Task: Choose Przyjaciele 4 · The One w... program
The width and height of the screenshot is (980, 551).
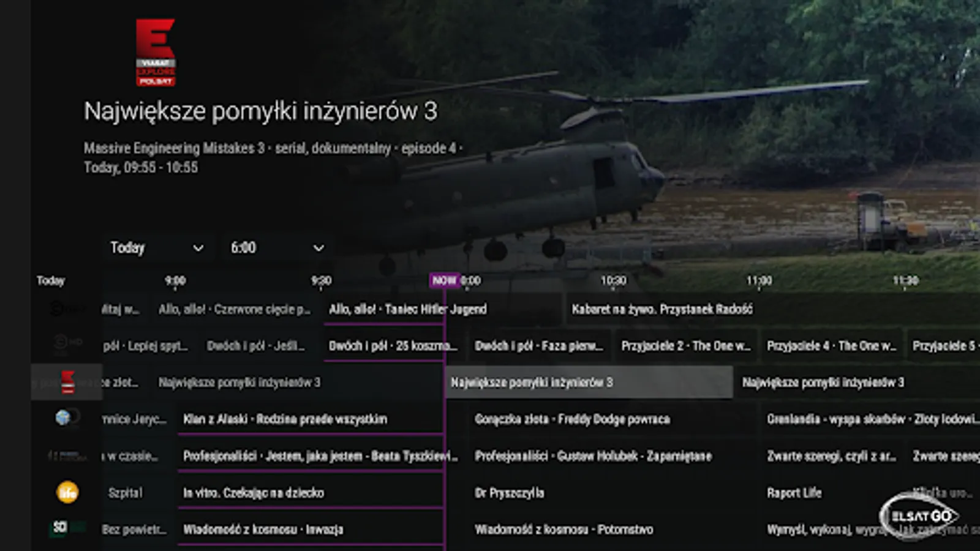Action: tap(832, 346)
